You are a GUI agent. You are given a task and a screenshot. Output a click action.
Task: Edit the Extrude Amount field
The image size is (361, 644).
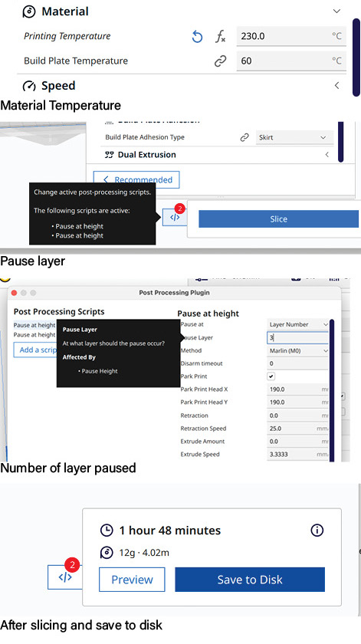[x=297, y=442]
